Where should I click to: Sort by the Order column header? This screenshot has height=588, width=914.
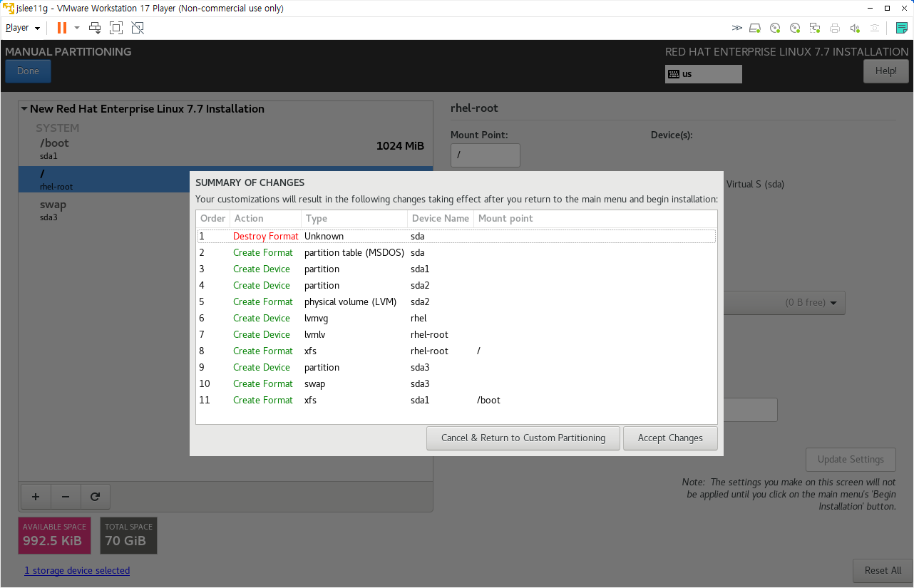(x=212, y=218)
